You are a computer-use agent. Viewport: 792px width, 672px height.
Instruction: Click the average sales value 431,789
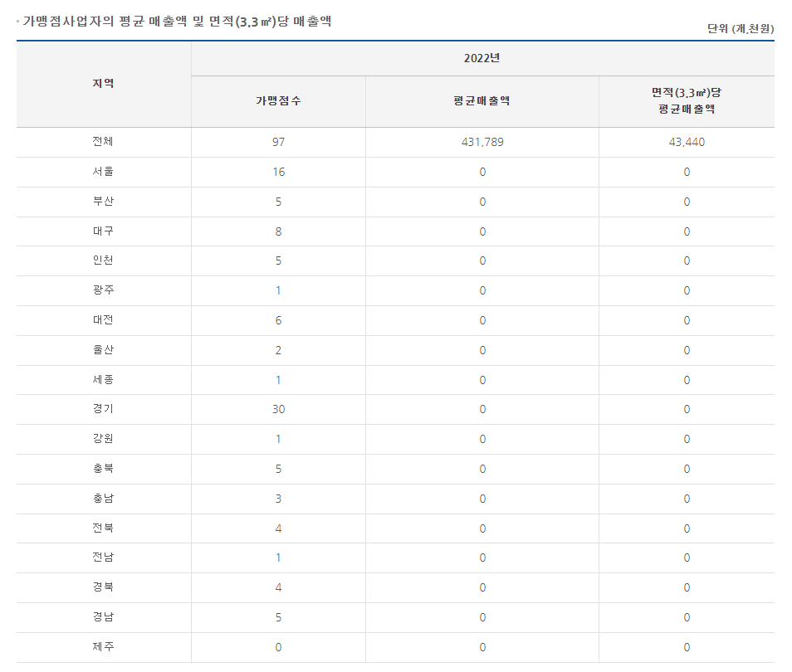482,143
